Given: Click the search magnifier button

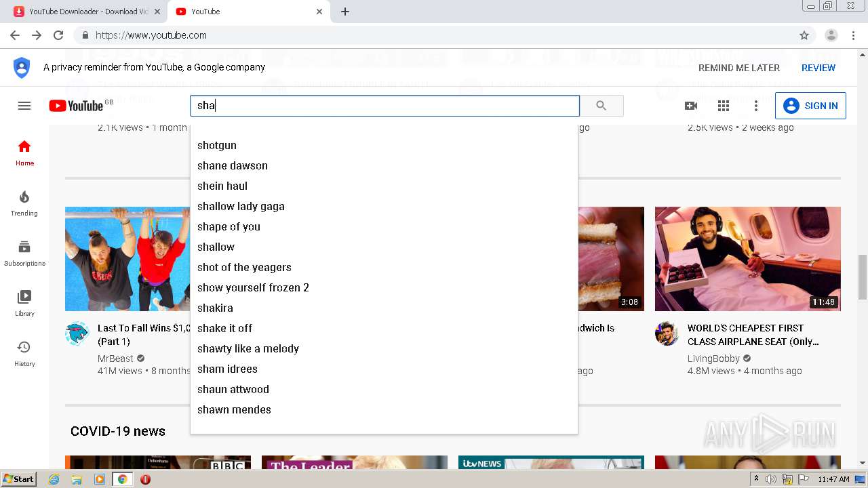Looking at the screenshot, I should tap(601, 106).
